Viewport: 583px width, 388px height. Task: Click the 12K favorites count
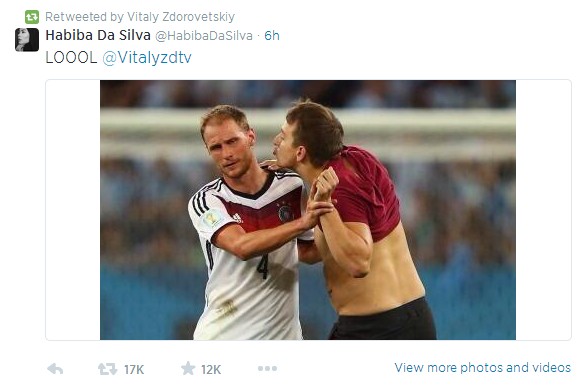211,369
